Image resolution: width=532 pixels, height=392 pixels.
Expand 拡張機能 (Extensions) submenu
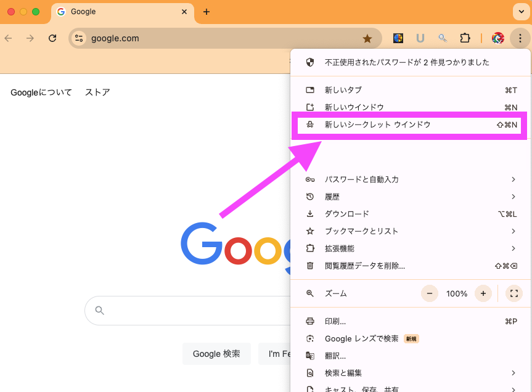[x=410, y=248]
